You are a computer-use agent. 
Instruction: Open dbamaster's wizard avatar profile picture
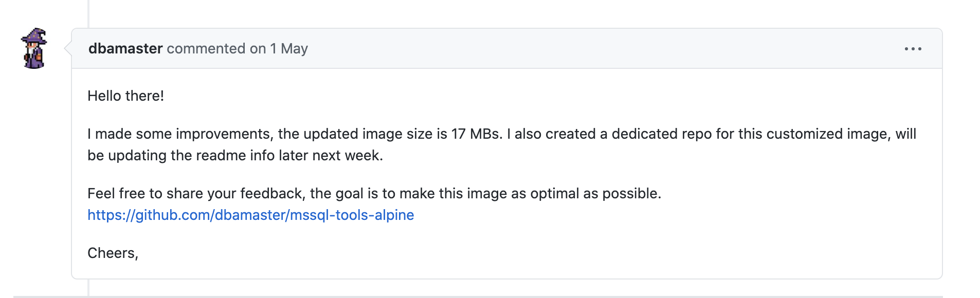[34, 48]
